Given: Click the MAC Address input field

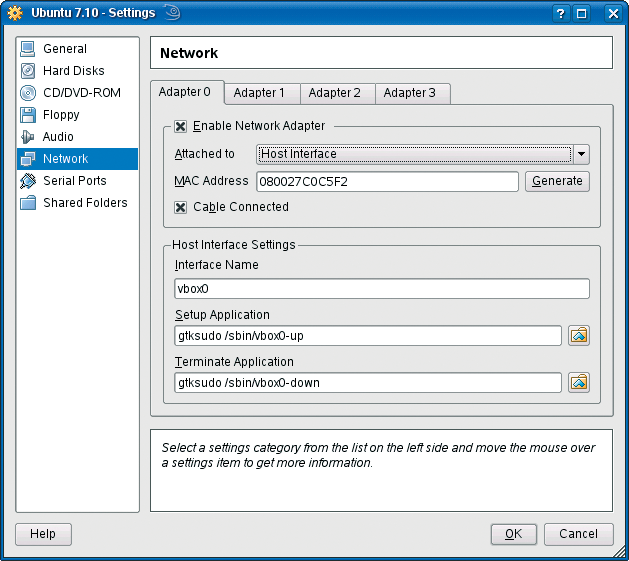Looking at the screenshot, I should [x=388, y=182].
